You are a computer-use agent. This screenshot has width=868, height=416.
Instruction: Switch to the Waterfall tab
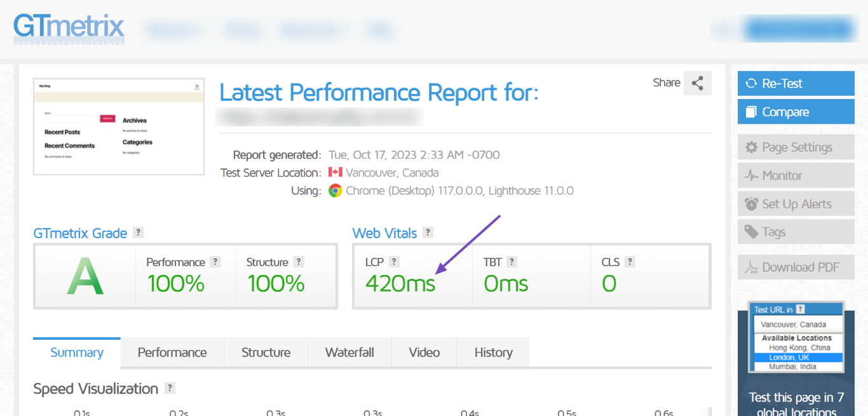click(349, 352)
